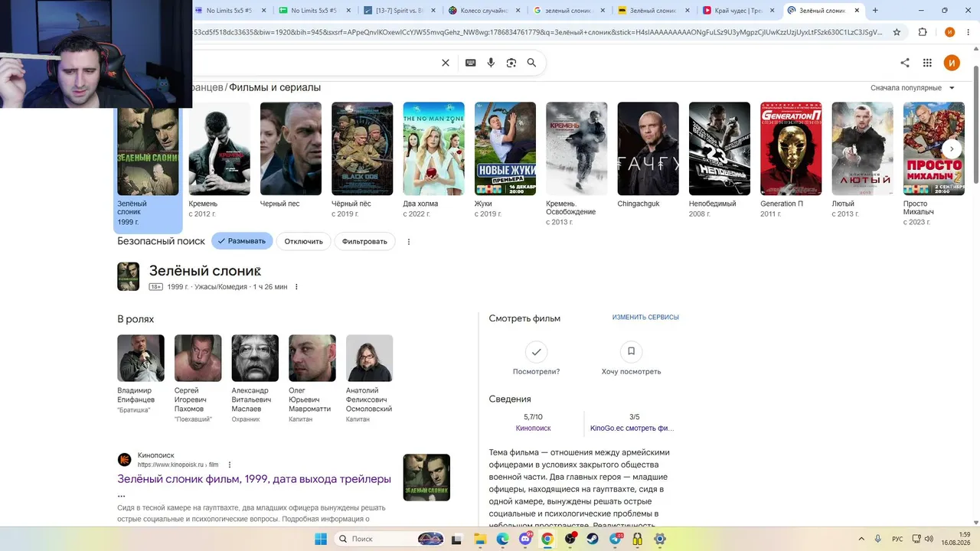Launch Microsoft Edge from the taskbar
This screenshot has width=980, height=551.
click(502, 539)
